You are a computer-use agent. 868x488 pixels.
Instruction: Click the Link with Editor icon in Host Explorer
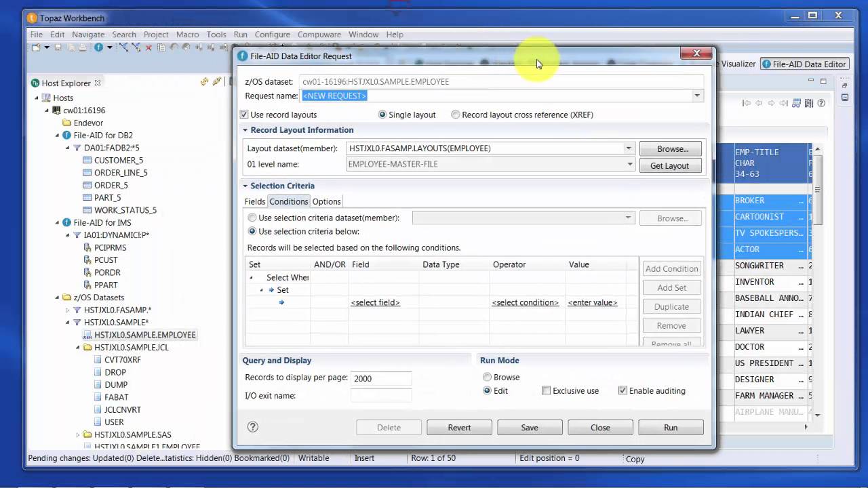tap(217, 83)
